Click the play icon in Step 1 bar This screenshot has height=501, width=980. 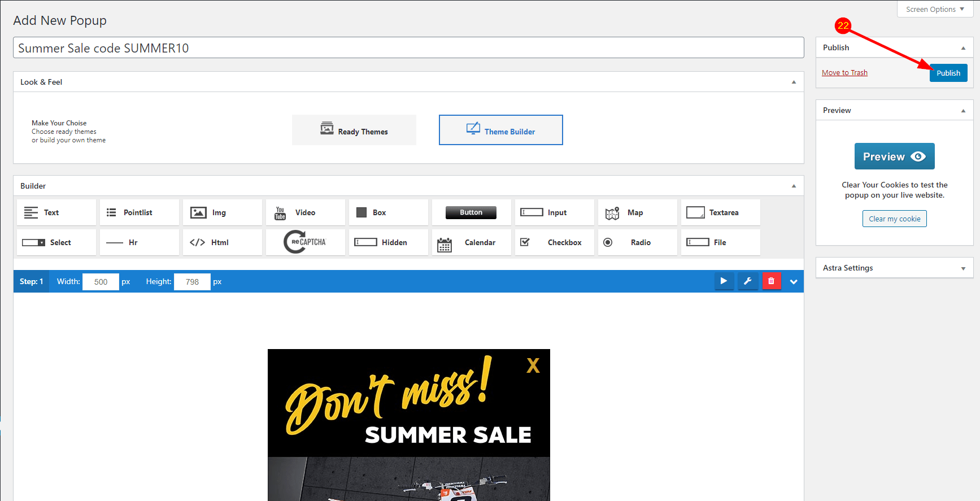point(724,281)
